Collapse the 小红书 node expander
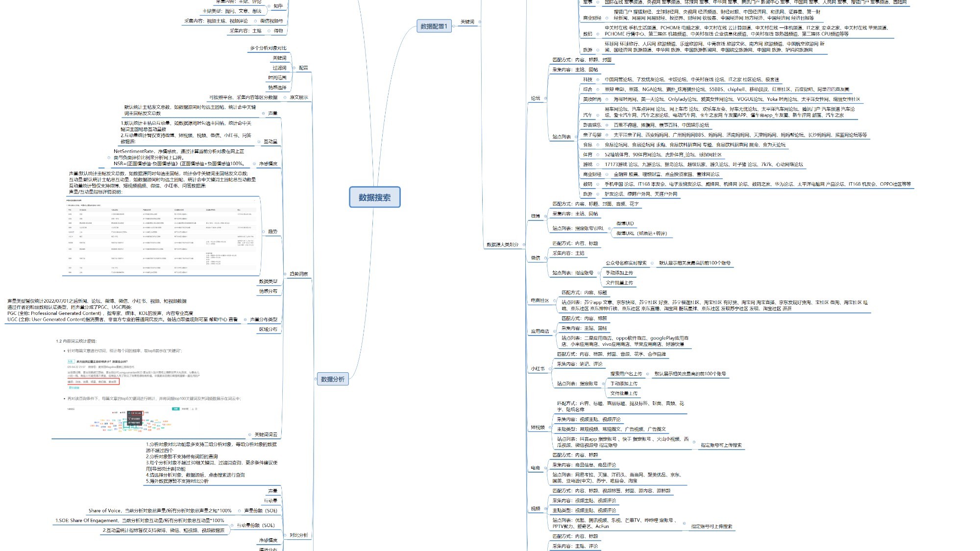 pyautogui.click(x=550, y=369)
